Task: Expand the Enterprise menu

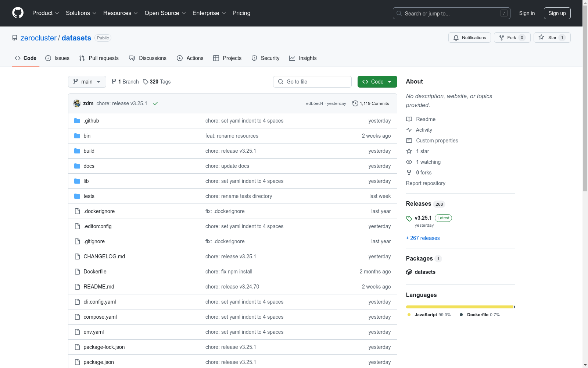Action: pyautogui.click(x=209, y=13)
